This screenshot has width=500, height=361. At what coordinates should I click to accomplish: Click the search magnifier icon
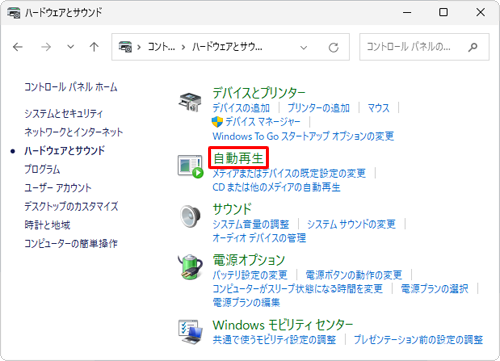click(x=473, y=47)
